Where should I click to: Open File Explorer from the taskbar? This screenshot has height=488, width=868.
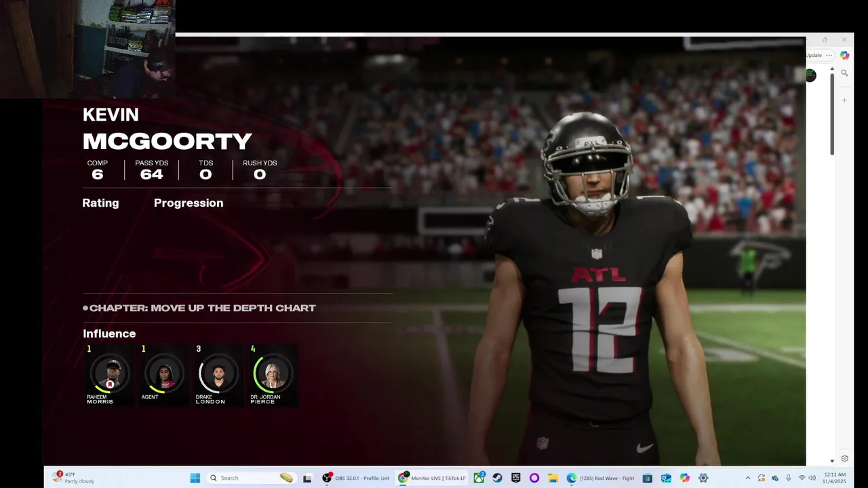click(x=552, y=478)
